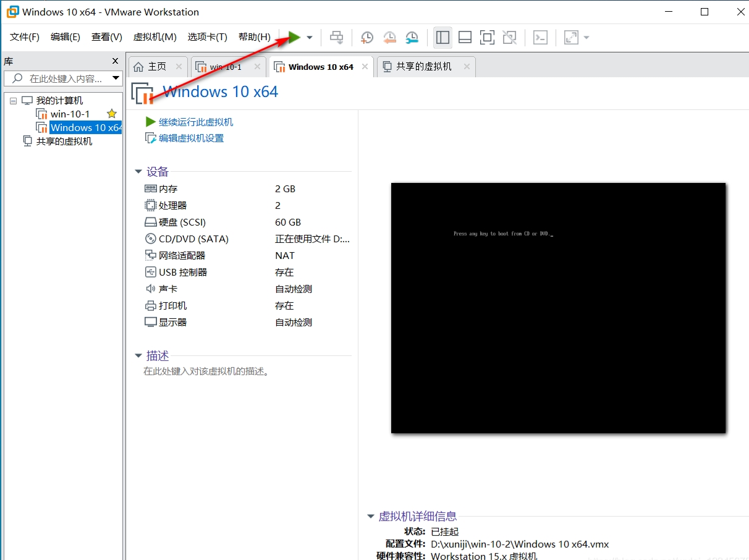Open the snapshot manager icon
The width and height of the screenshot is (749, 560).
coord(412,38)
